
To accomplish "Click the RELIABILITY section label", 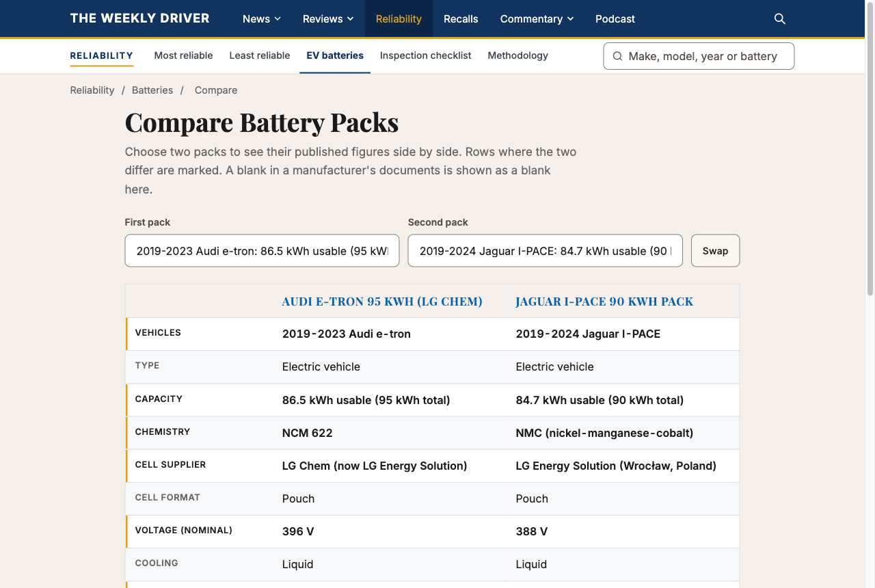I will pos(102,55).
